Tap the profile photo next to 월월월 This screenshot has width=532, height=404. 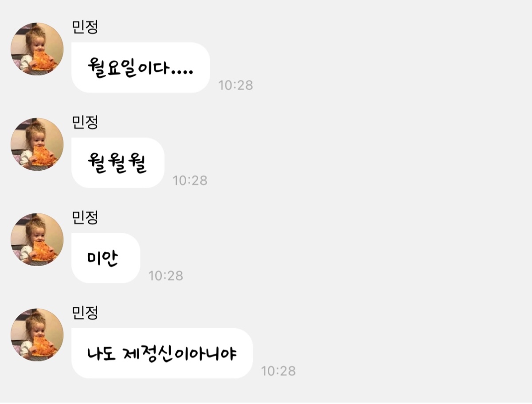37,145
